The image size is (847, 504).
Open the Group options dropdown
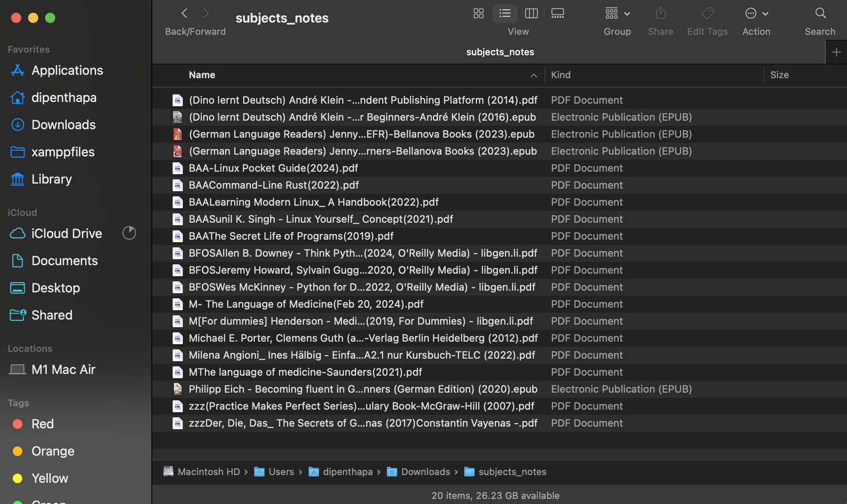[x=617, y=14]
